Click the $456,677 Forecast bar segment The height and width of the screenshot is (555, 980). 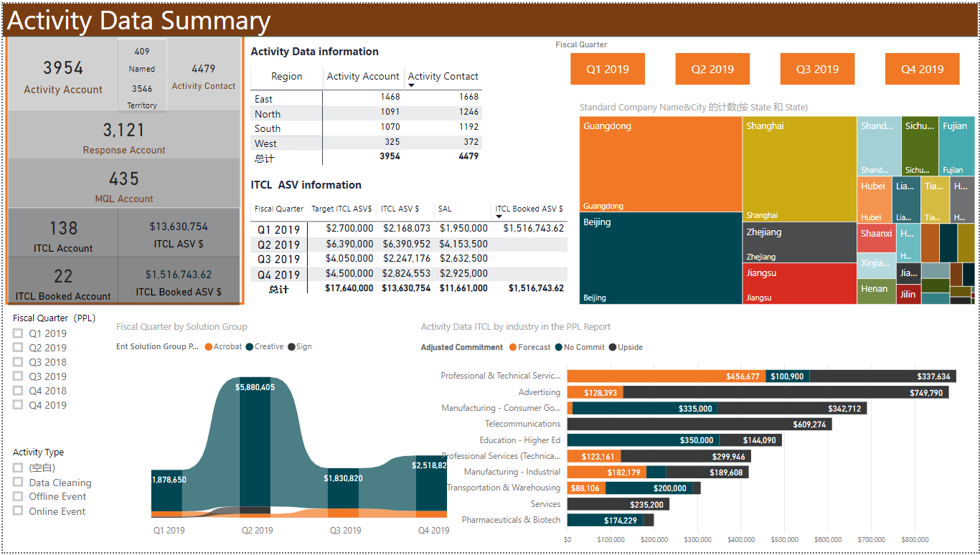click(x=666, y=376)
